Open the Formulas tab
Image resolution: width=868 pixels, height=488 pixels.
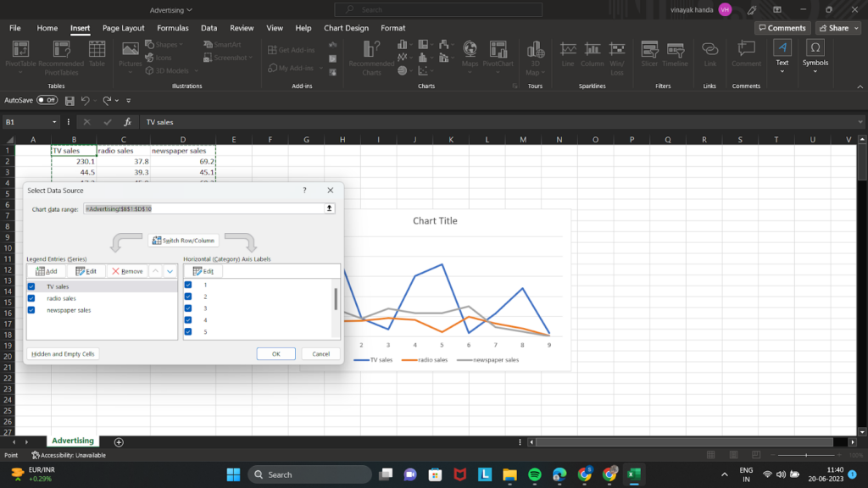coord(173,28)
